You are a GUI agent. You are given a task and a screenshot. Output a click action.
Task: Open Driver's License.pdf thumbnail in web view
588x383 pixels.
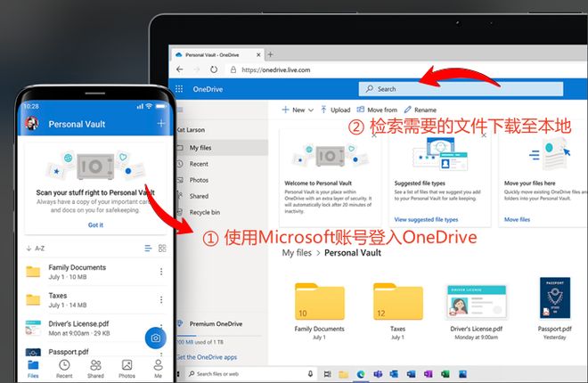(x=477, y=302)
